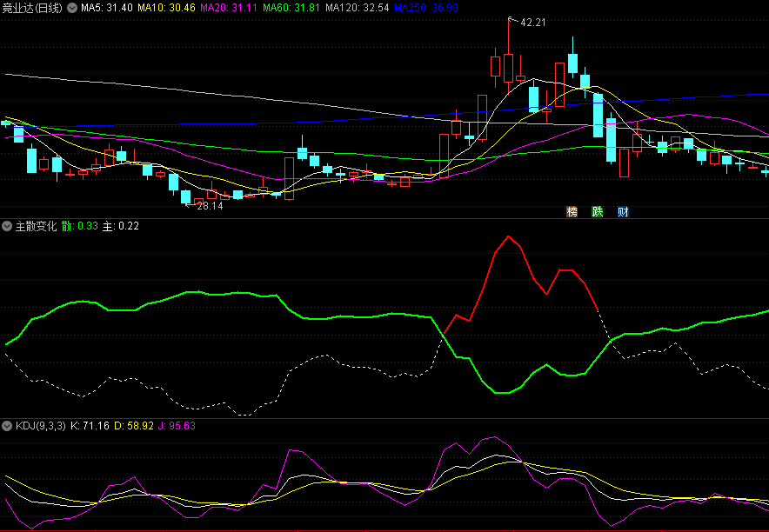
Task: Click the 主散变化 indicator name
Action: click(x=37, y=226)
